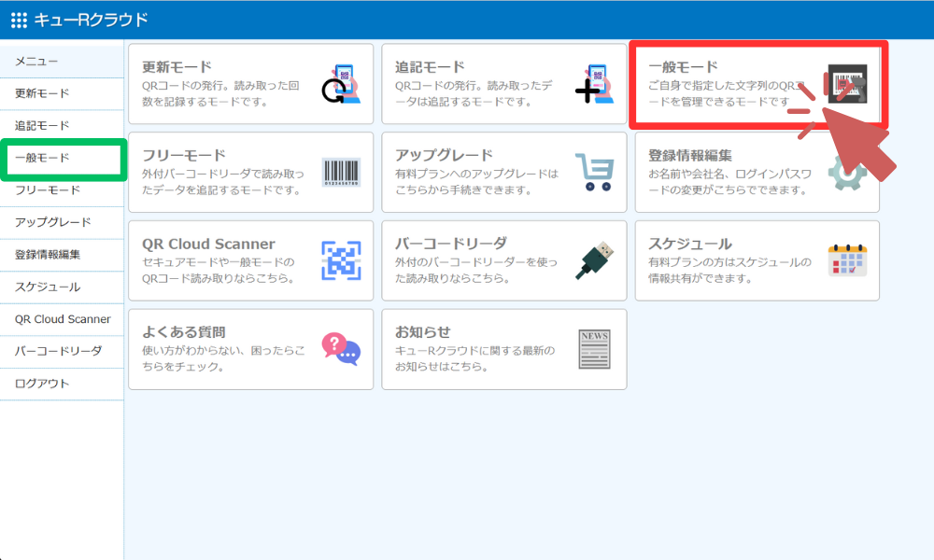Open the アップグレード card title
Viewport: 934px width, 560px height.
point(445,155)
